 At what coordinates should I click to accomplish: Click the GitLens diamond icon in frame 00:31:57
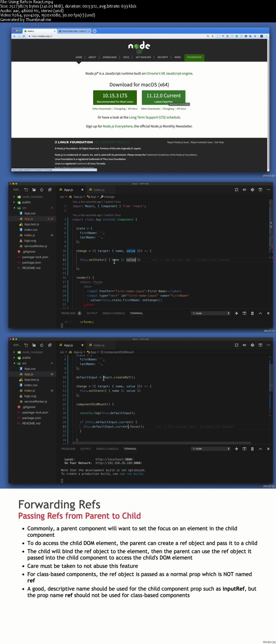(x=252, y=345)
